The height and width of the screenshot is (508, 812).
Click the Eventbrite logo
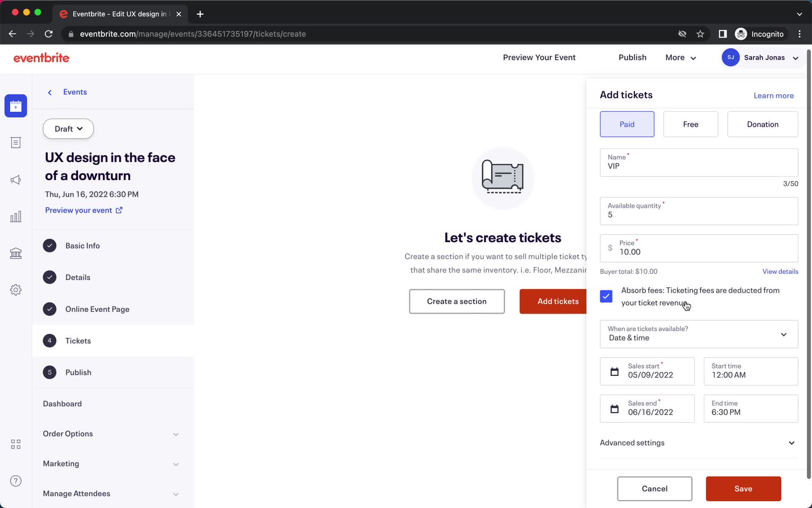click(x=41, y=58)
